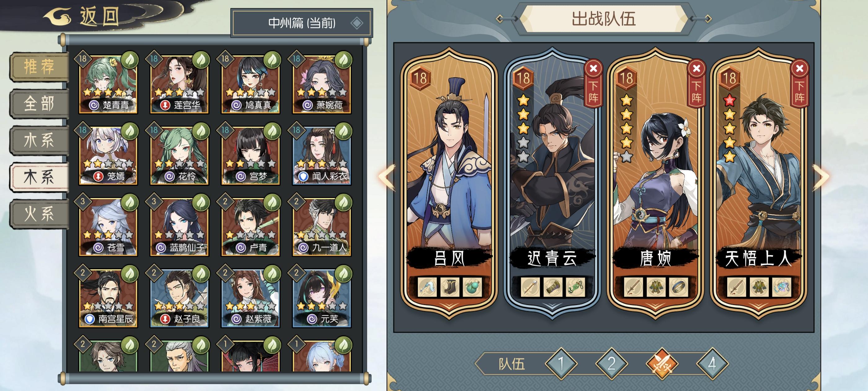The image size is (868, 391).
Task: Remove 唐婉 using the red X
Action: (697, 69)
